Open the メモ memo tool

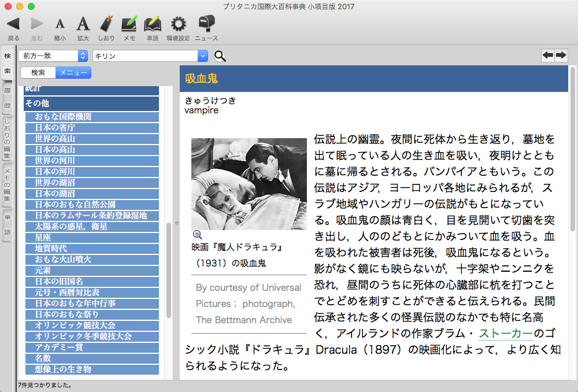point(129,24)
